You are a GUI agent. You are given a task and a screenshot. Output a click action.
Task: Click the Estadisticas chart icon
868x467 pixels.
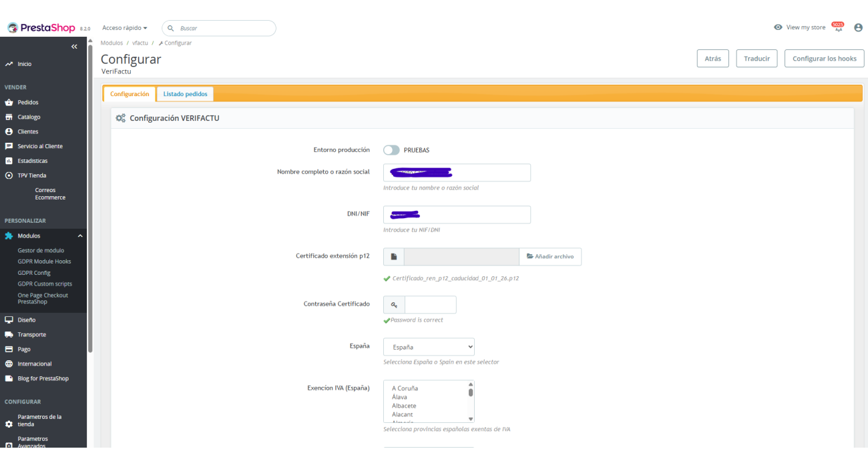click(x=9, y=161)
